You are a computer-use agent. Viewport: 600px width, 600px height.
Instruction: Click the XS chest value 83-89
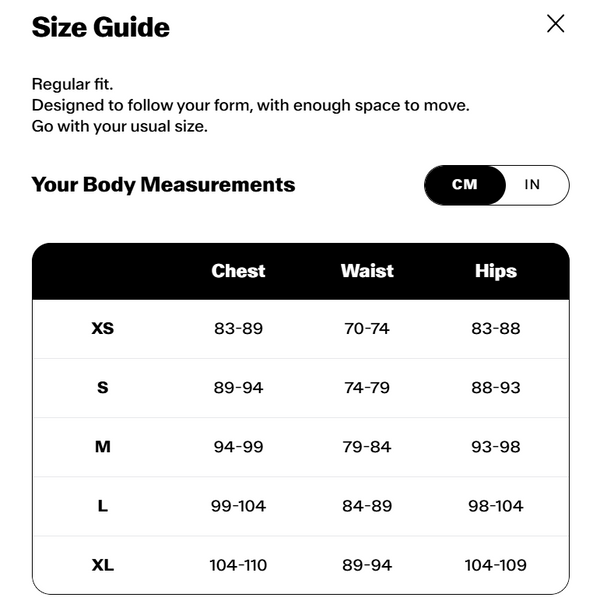point(238,328)
